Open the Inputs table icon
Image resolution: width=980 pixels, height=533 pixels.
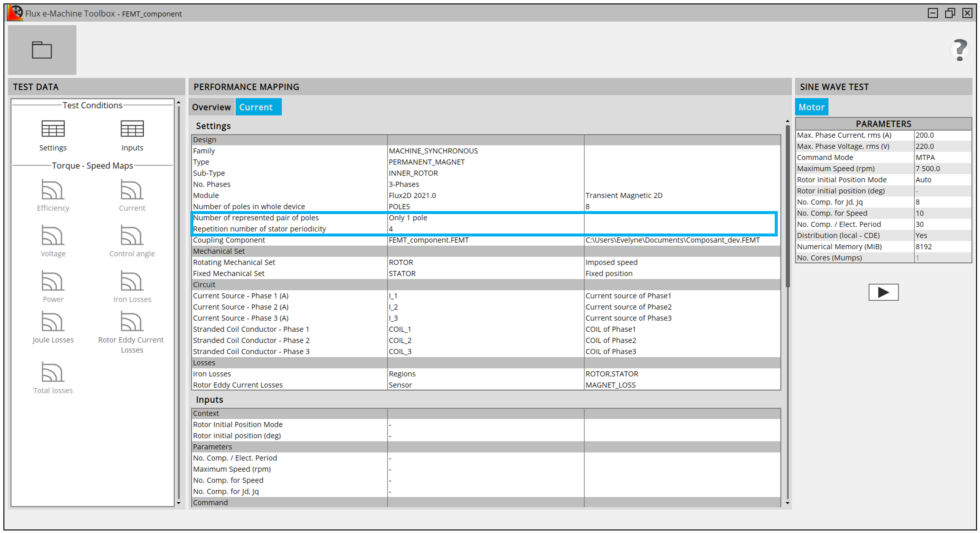point(132,129)
